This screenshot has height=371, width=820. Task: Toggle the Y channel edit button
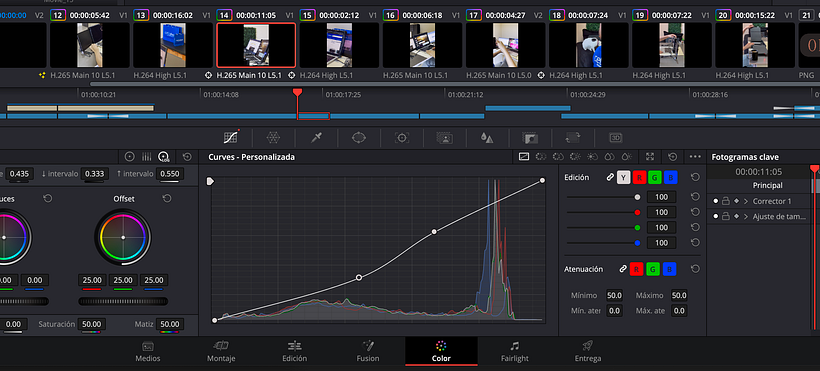623,177
